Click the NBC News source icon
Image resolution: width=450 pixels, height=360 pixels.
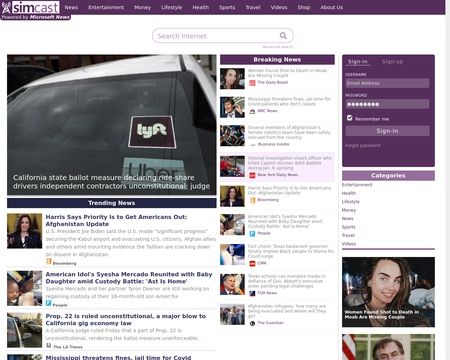pos(252,111)
